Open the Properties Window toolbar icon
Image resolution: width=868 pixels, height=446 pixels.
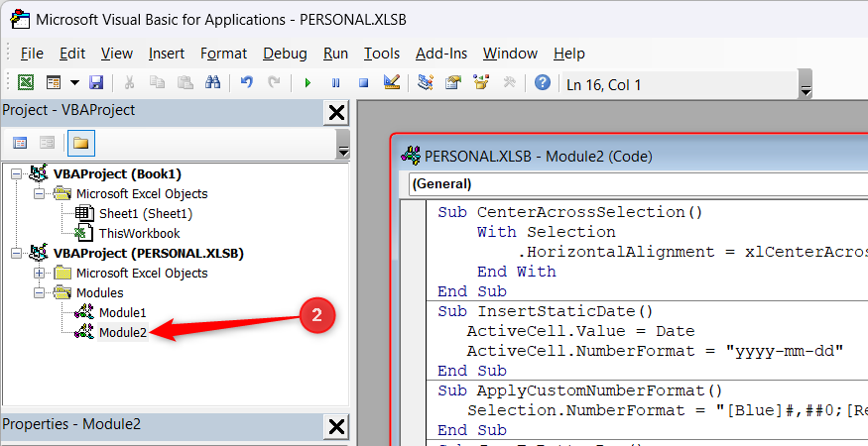click(453, 83)
